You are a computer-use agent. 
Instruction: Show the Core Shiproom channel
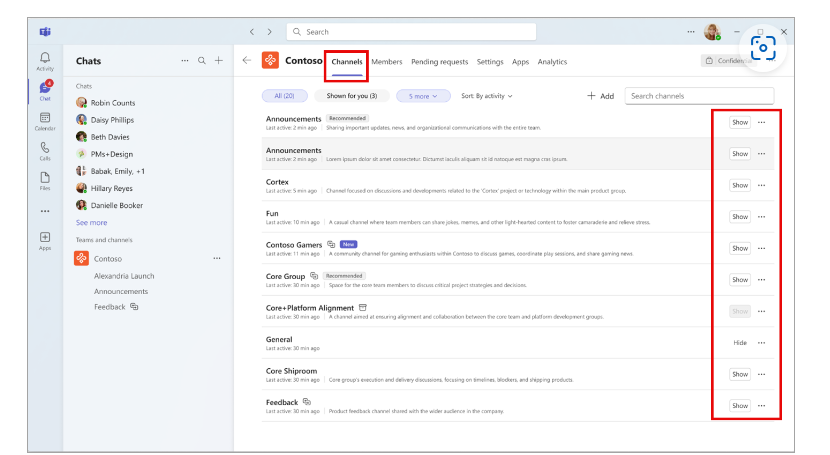(x=740, y=375)
